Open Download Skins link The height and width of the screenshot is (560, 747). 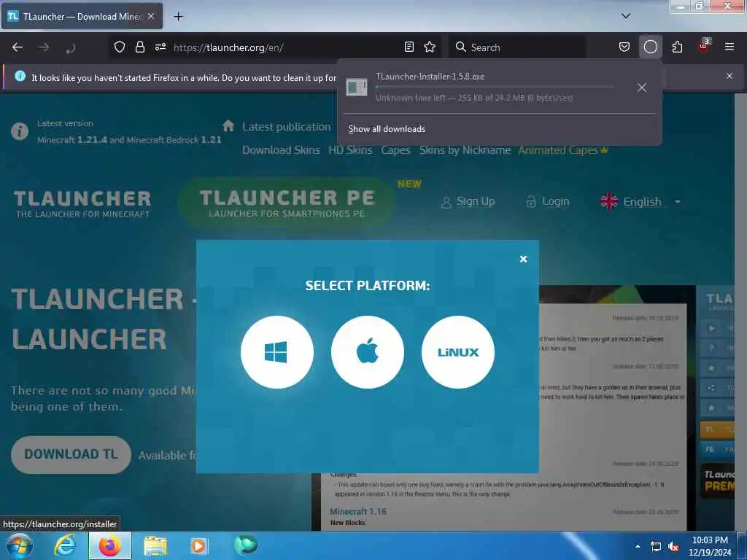click(x=281, y=150)
